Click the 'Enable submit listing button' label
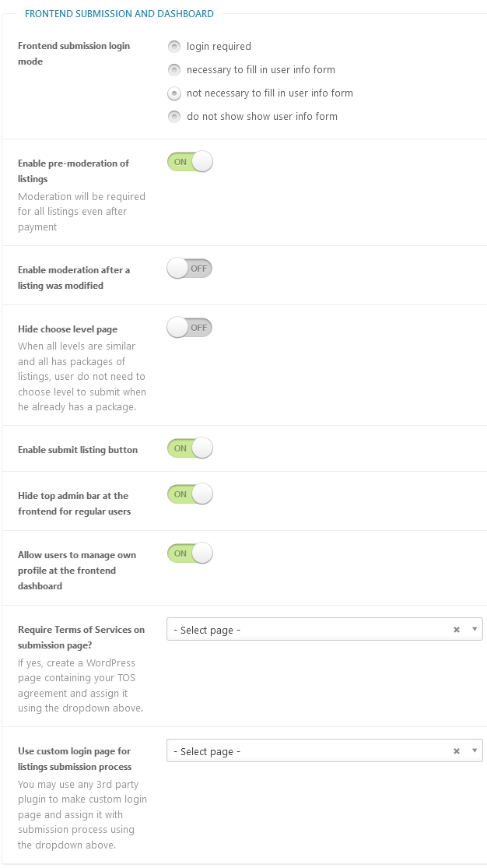This screenshot has height=868, width=487. click(78, 450)
